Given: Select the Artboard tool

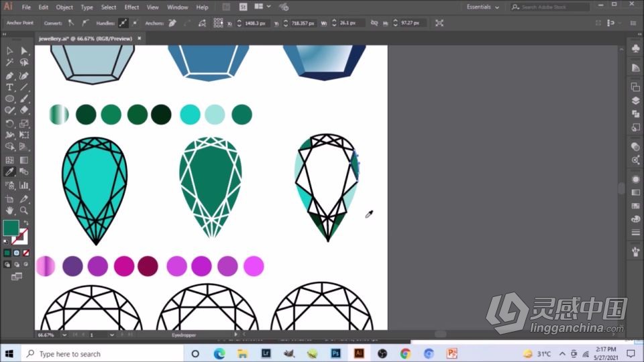Looking at the screenshot, I should click(x=9, y=199).
